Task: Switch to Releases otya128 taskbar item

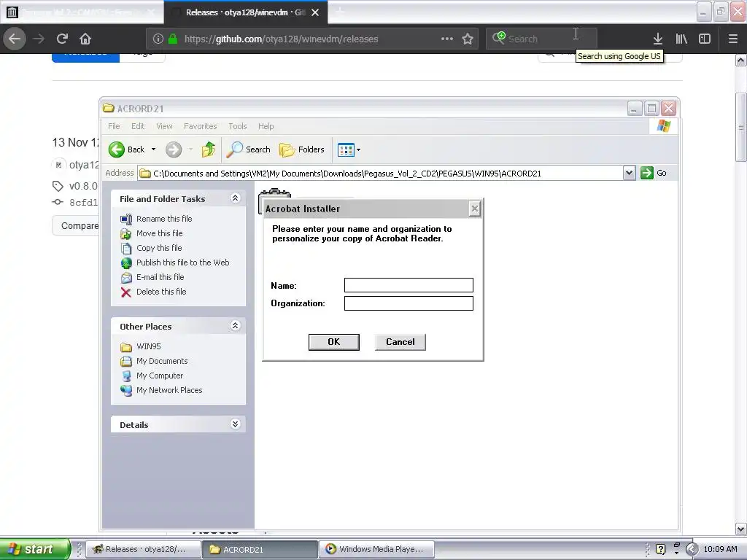Action: (144, 549)
